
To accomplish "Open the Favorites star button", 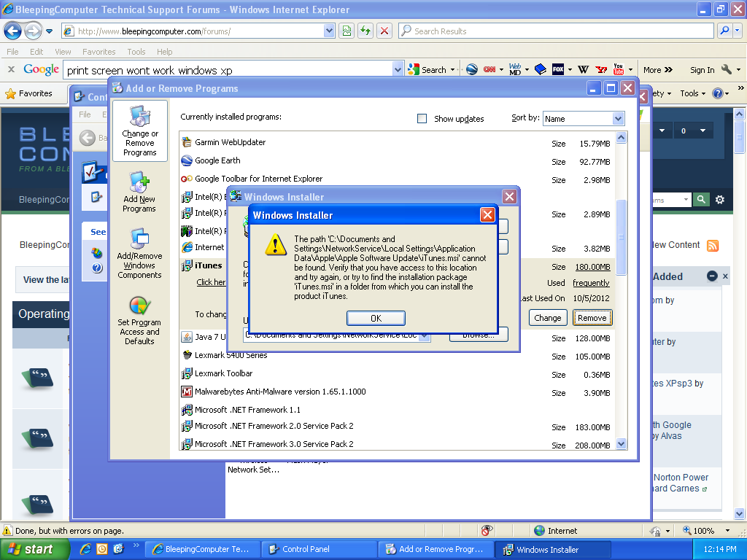I will (29, 93).
